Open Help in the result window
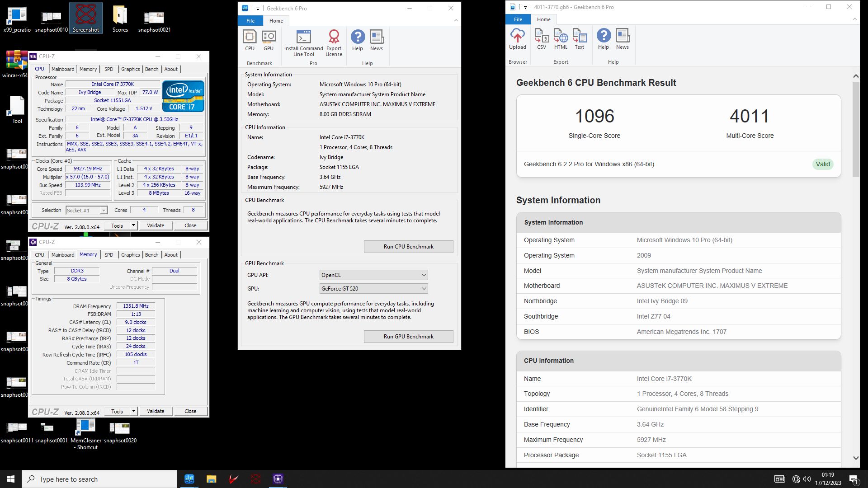Viewport: 868px width, 488px height. (x=604, y=39)
